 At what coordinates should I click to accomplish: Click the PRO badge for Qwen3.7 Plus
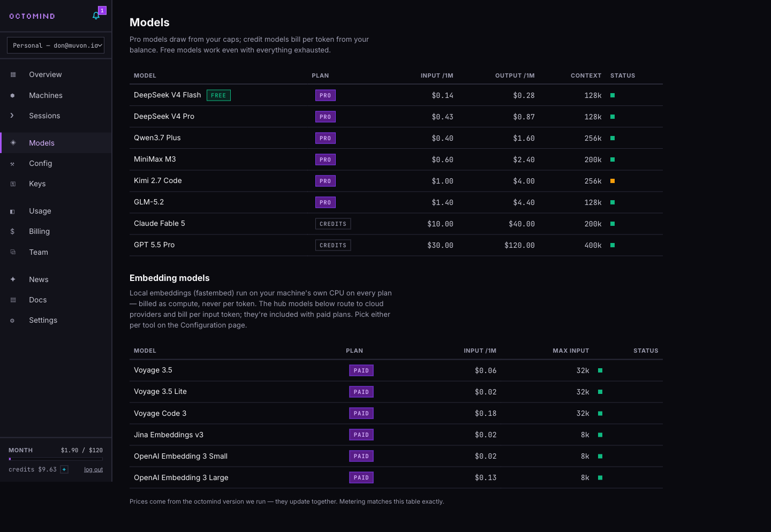[326, 138]
